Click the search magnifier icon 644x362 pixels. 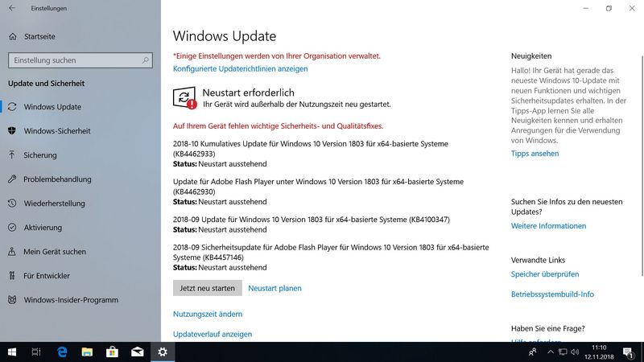(146, 60)
